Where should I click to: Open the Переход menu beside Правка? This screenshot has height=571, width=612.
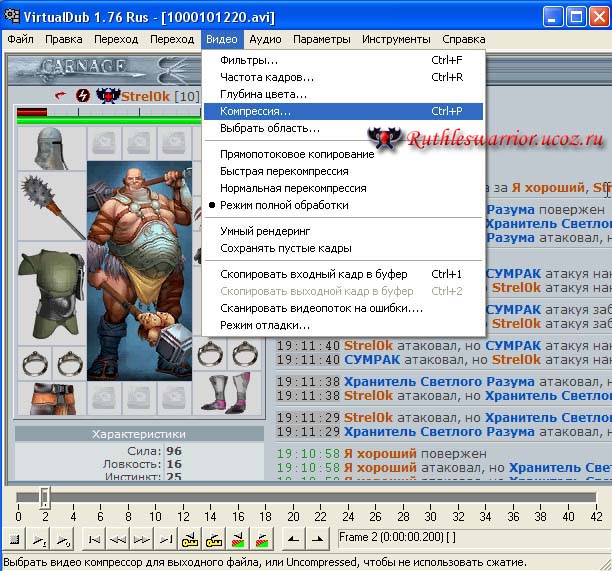pyautogui.click(x=116, y=39)
